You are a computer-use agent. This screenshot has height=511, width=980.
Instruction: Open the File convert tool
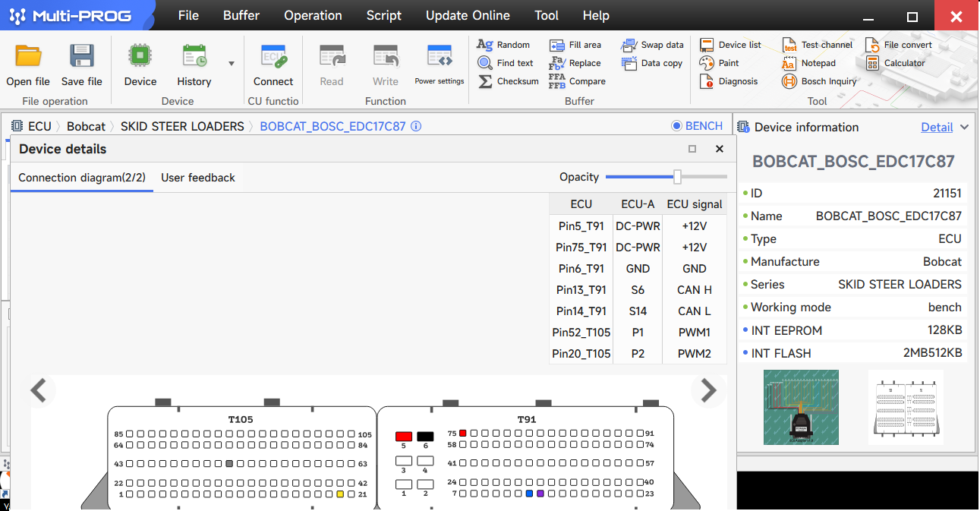click(898, 45)
